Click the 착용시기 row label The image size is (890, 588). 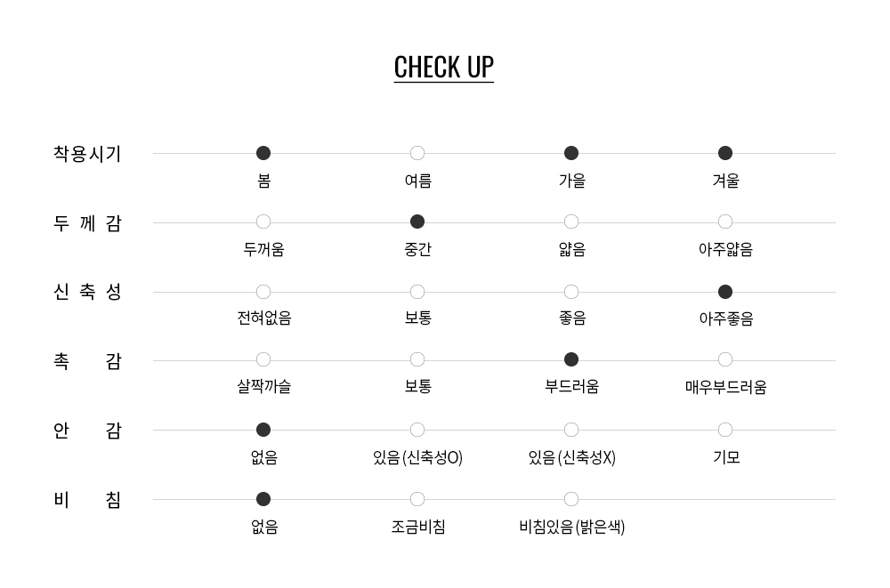[x=87, y=154]
